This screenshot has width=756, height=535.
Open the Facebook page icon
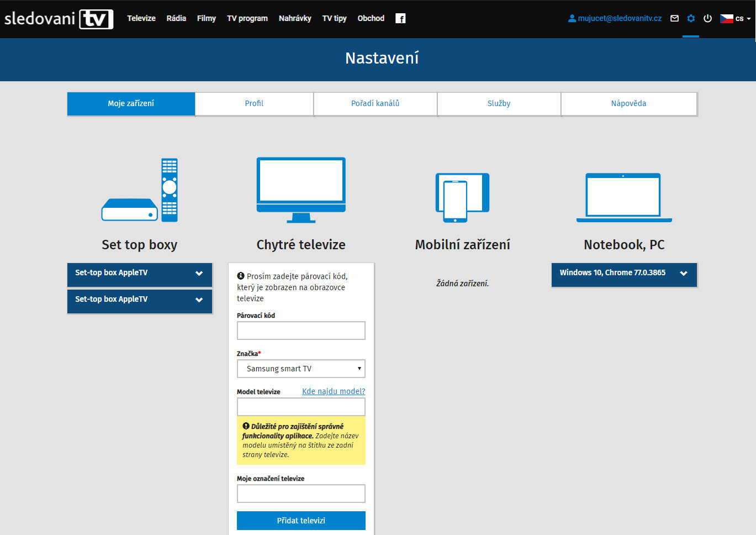point(400,19)
